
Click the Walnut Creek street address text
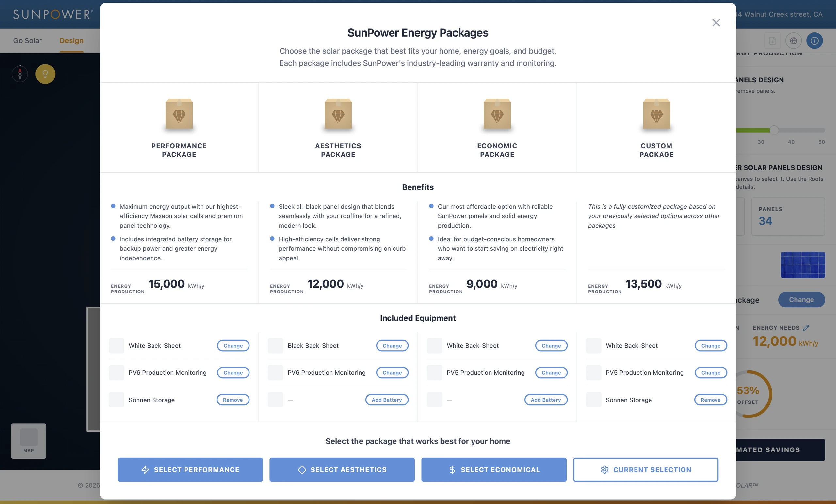[x=779, y=14]
